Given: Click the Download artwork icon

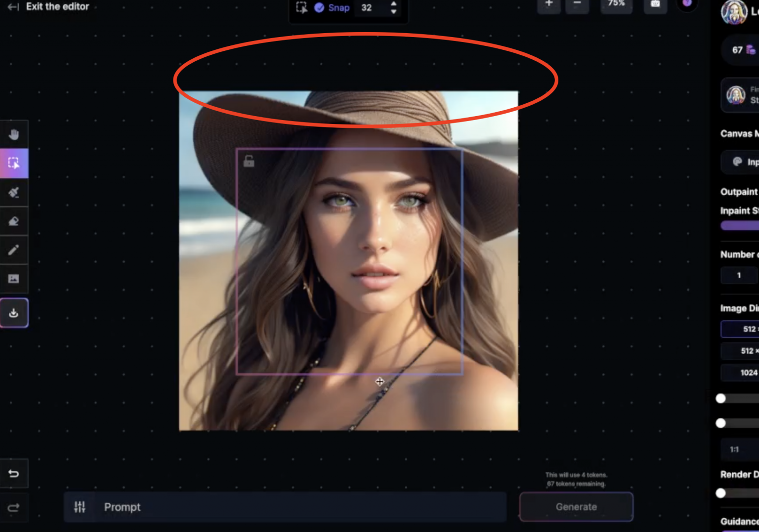Looking at the screenshot, I should tap(14, 313).
